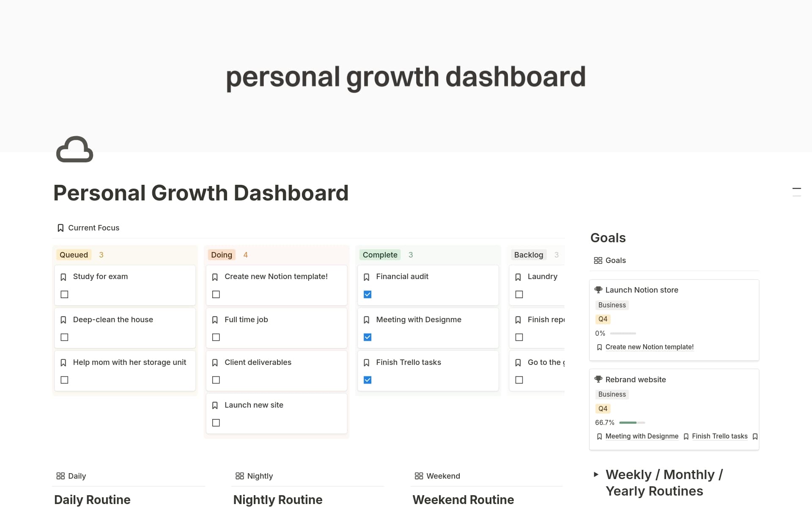Click the bookmark icon on the Laundry card
Screen dimensions: 812x507
[518, 277]
